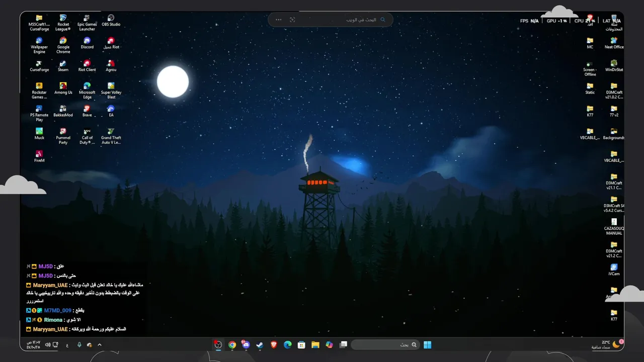Open Microsoft Store from the taskbar

pyautogui.click(x=301, y=344)
